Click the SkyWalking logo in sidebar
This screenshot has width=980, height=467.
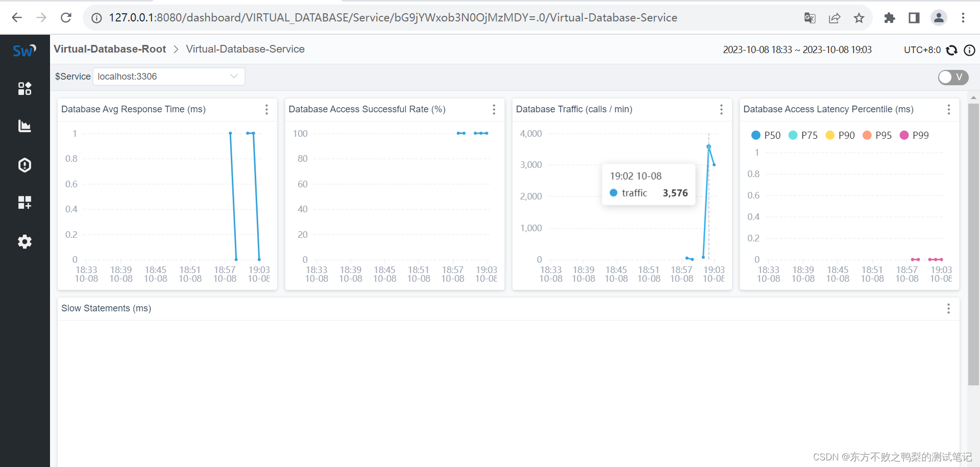24,51
